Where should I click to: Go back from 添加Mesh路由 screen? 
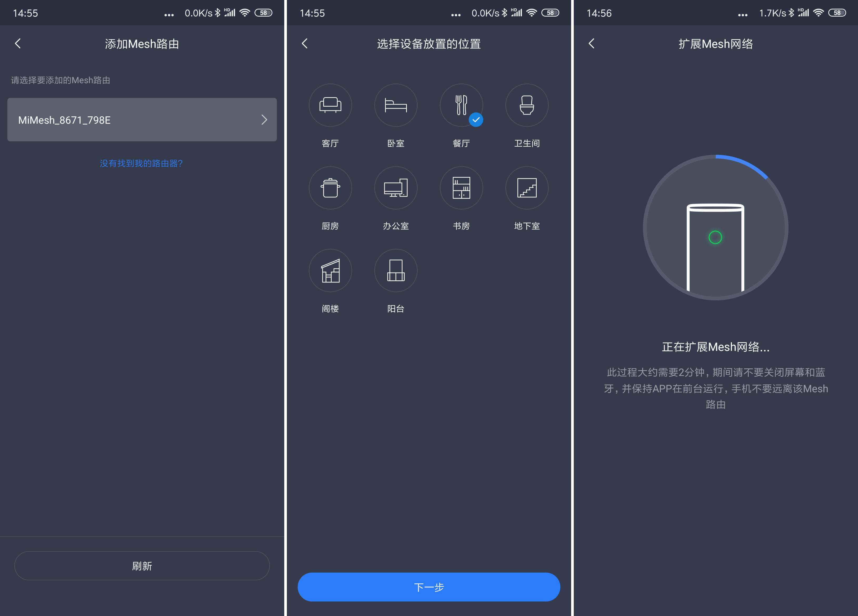point(18,43)
